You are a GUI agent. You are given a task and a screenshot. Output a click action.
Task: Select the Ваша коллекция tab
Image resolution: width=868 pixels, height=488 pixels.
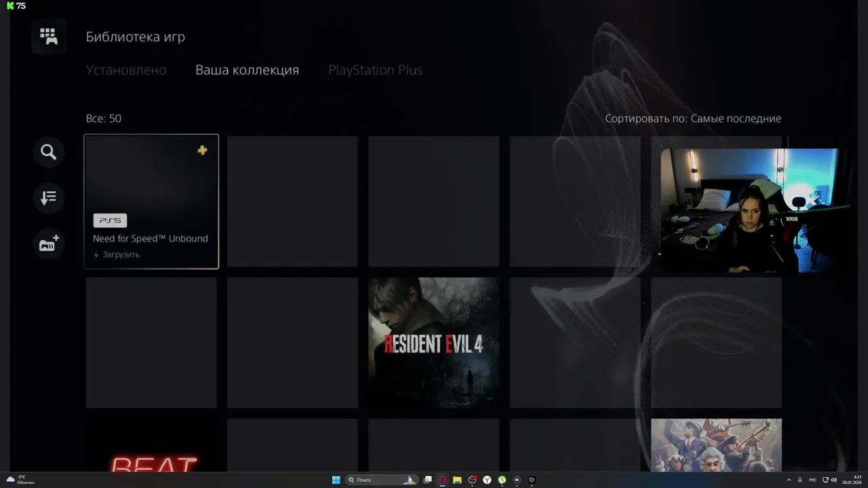tap(247, 70)
